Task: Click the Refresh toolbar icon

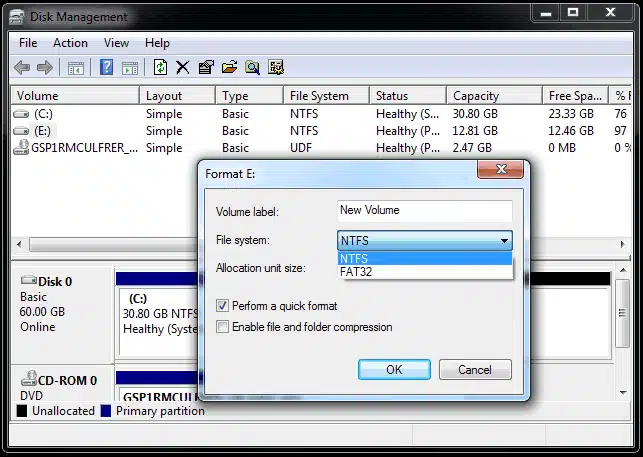Action: (x=160, y=67)
